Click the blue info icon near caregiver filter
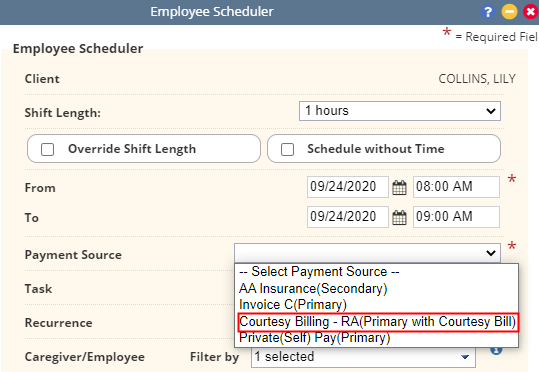 point(496,350)
